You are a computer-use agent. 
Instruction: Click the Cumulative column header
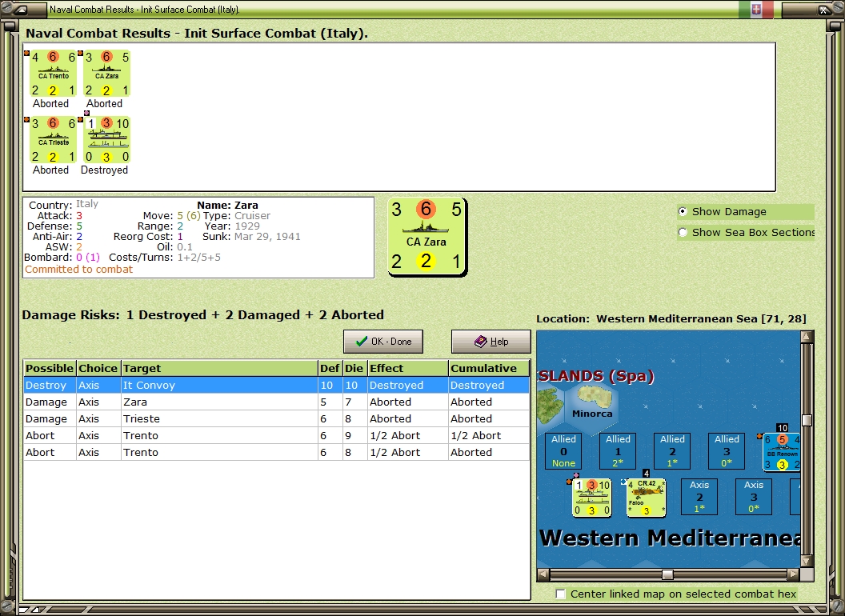point(489,369)
